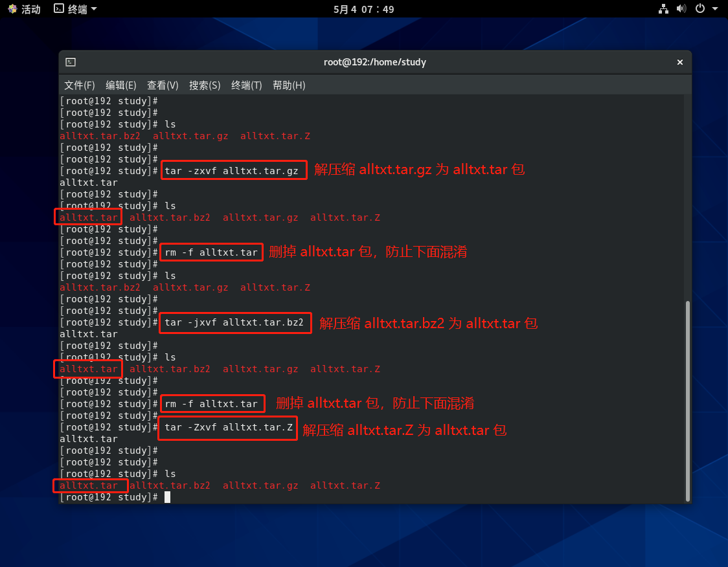
Task: Open the 搜索(S) menu
Action: (205, 85)
